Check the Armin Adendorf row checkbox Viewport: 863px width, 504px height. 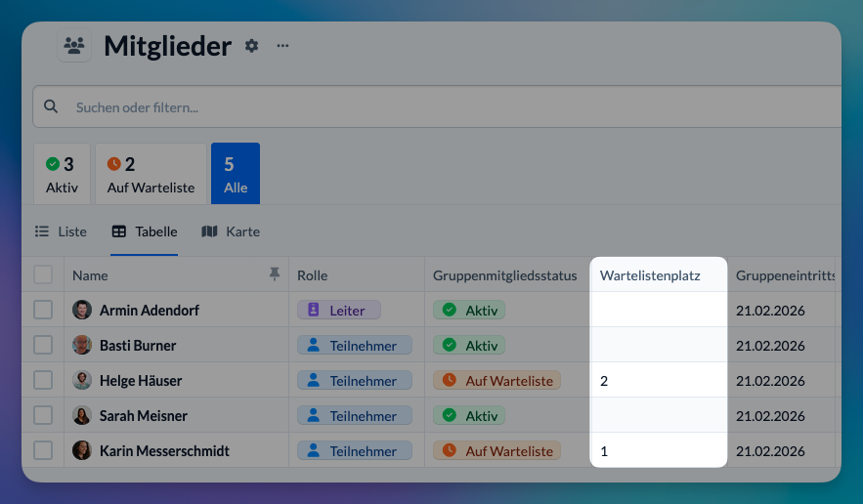point(43,310)
